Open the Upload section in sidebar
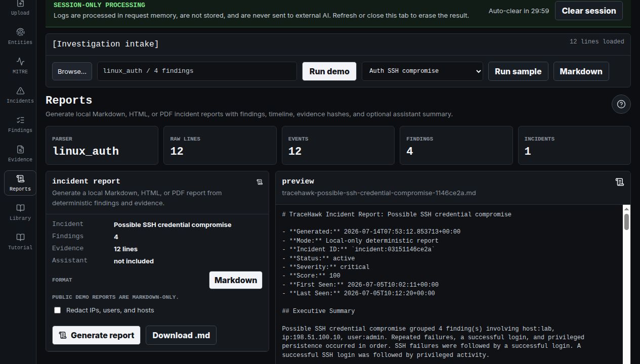The height and width of the screenshot is (364, 640). 20,9
